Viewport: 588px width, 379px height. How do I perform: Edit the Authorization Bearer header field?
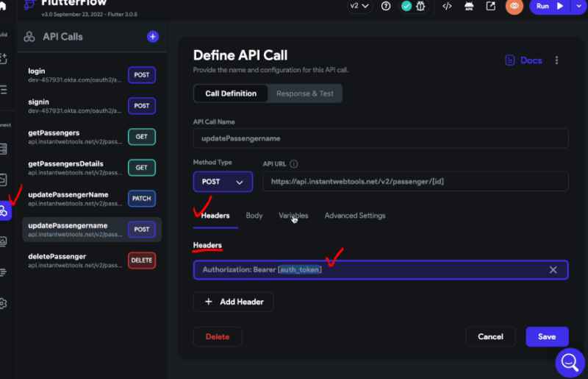(381, 269)
